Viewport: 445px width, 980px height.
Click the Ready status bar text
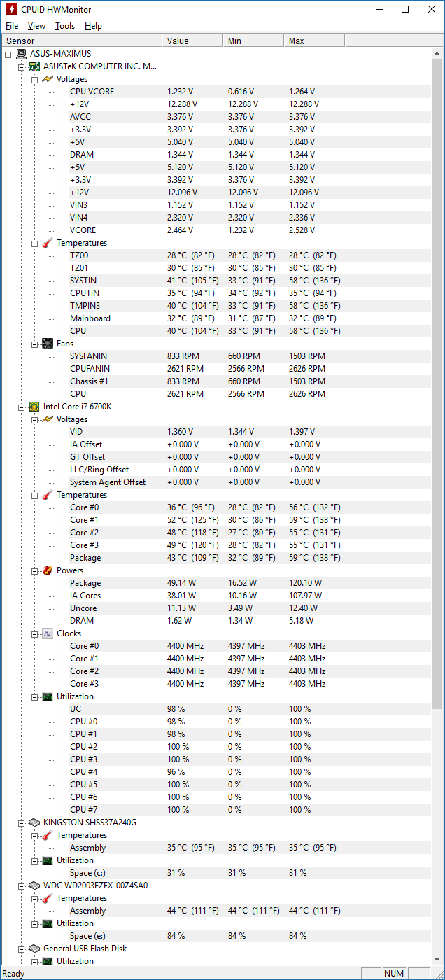coord(13,974)
